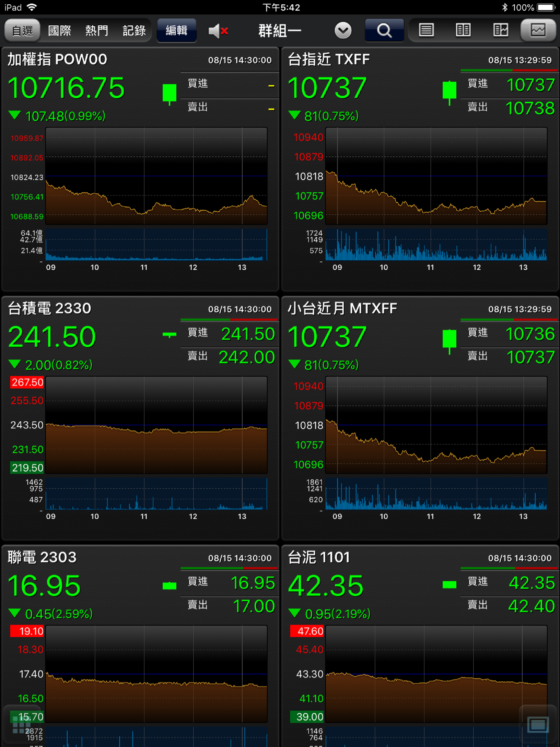Tap the status bar clock 下午5:42

point(281,7)
